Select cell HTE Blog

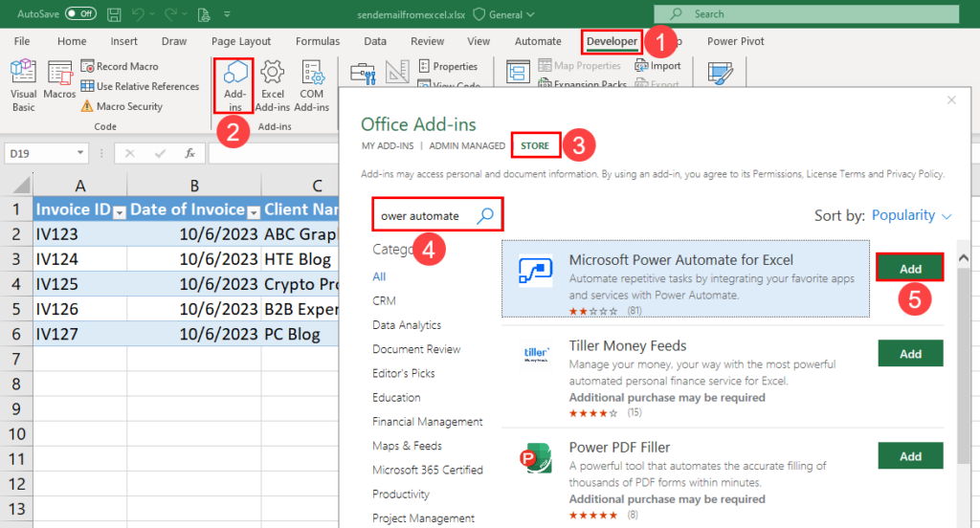300,259
